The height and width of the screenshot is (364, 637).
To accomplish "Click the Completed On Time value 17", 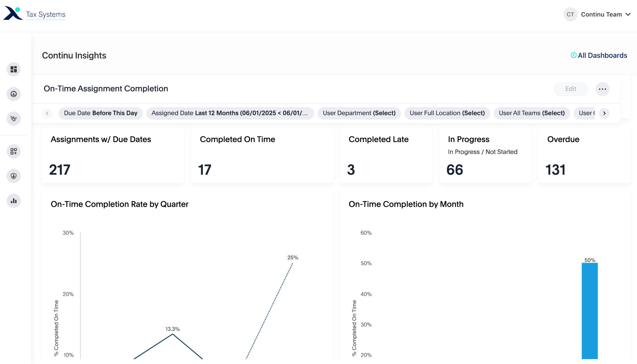I will (x=205, y=170).
